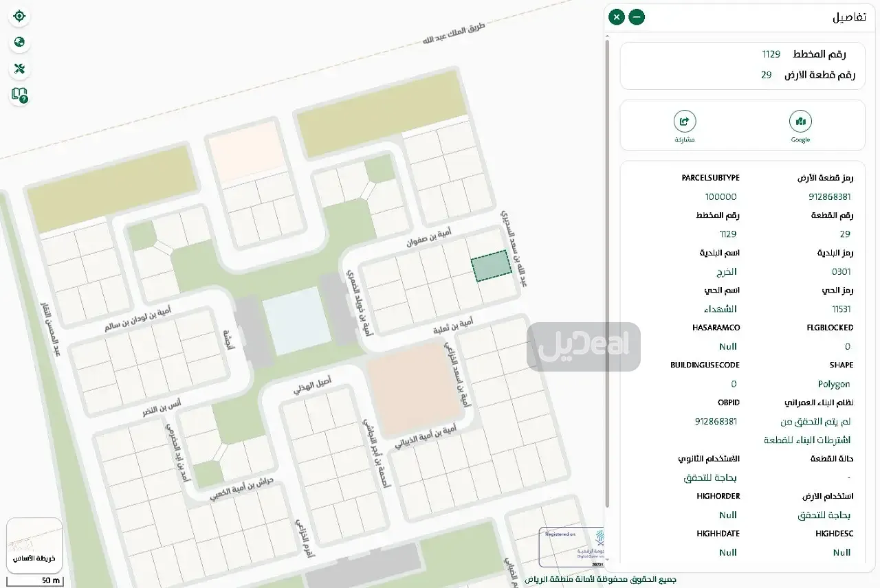Click the value under رمز قطعة الأرض
This screenshot has height=588, width=880.
[830, 196]
